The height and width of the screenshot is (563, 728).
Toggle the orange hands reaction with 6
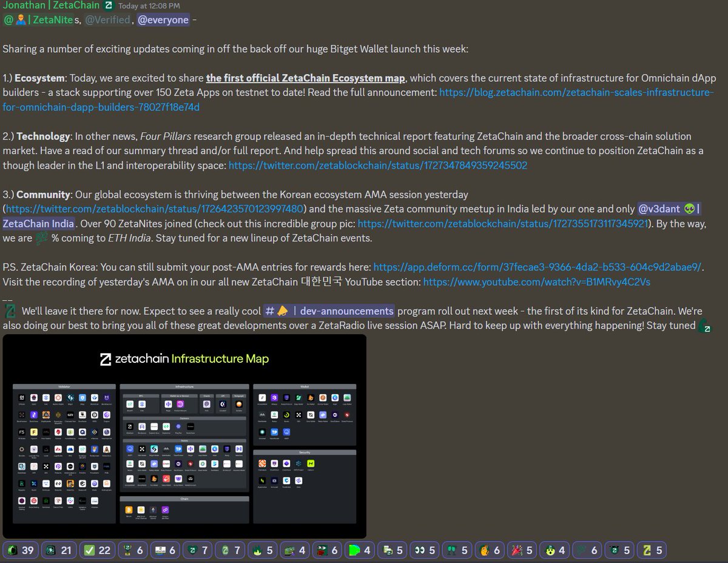coord(490,550)
